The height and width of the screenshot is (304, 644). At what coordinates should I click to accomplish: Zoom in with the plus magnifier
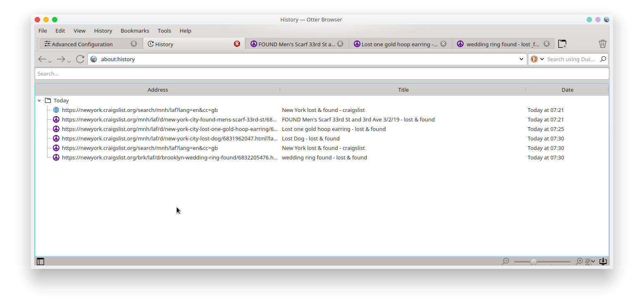579,261
